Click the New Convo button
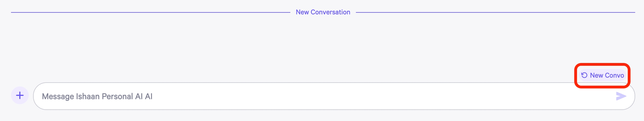The width and height of the screenshot is (644, 121). (x=602, y=75)
